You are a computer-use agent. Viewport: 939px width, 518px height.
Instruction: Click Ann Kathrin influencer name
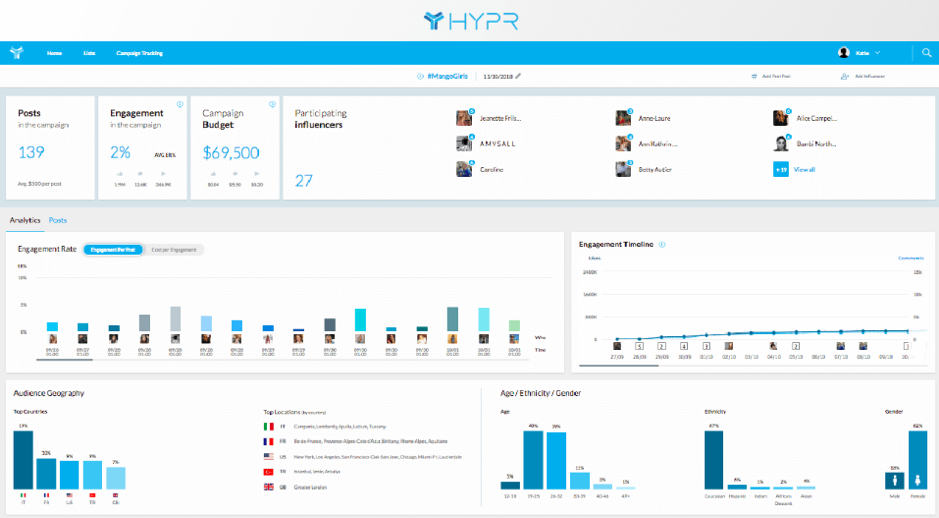tap(658, 144)
